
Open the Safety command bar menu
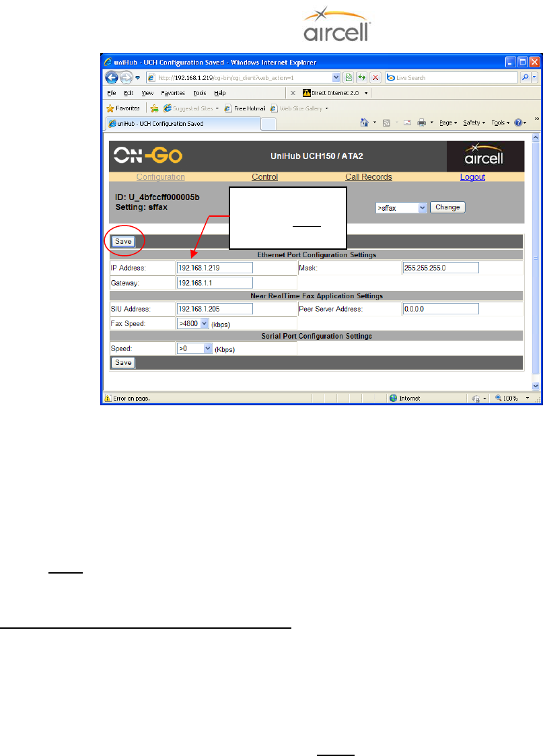pos(474,123)
